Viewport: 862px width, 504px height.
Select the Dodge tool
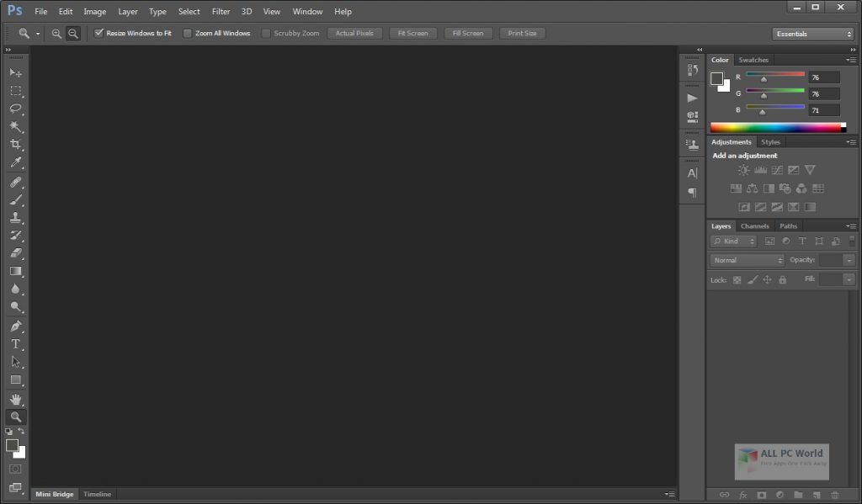[x=15, y=306]
